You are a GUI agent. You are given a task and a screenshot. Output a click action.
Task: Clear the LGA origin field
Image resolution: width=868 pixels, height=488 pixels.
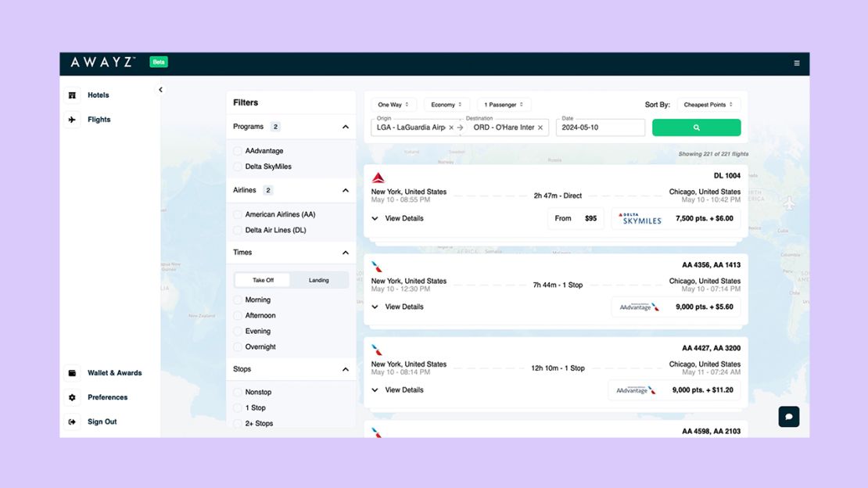(x=451, y=127)
